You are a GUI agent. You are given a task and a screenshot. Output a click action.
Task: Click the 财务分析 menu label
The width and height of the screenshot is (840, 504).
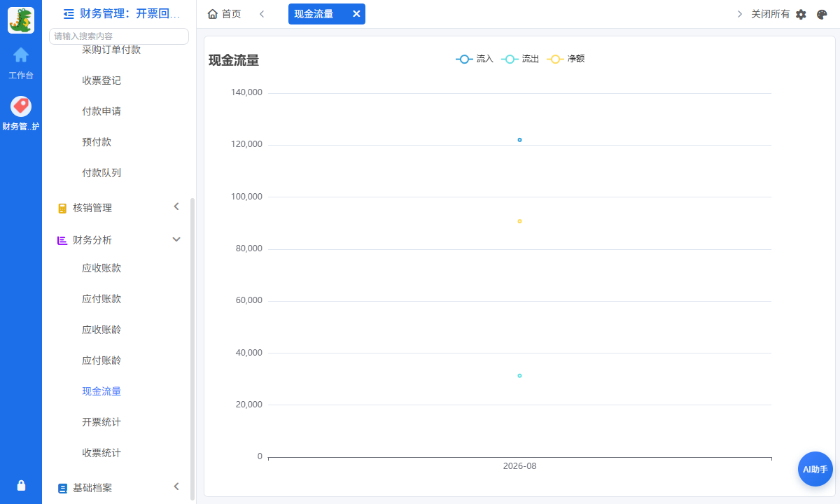coord(92,240)
